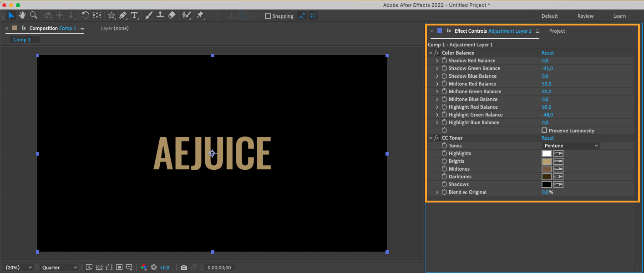644x273 pixels.
Task: Check the Preserve Luminosity box
Action: (544, 131)
